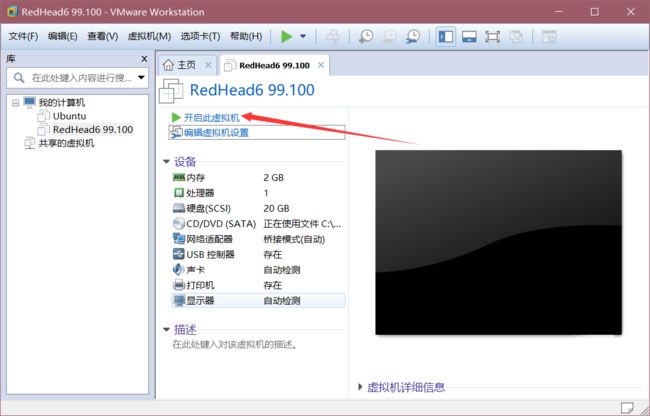Switch to the RedHead6 99.100 tab

(x=274, y=65)
